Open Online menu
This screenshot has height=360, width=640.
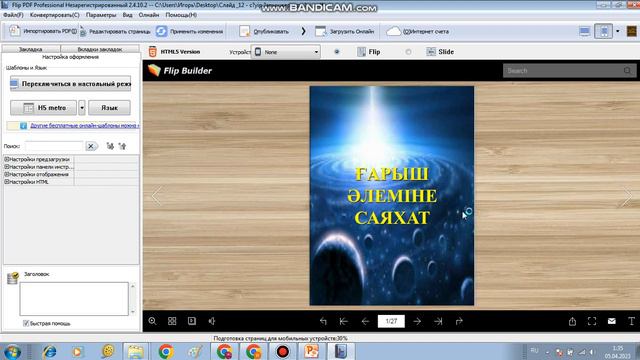pos(149,15)
